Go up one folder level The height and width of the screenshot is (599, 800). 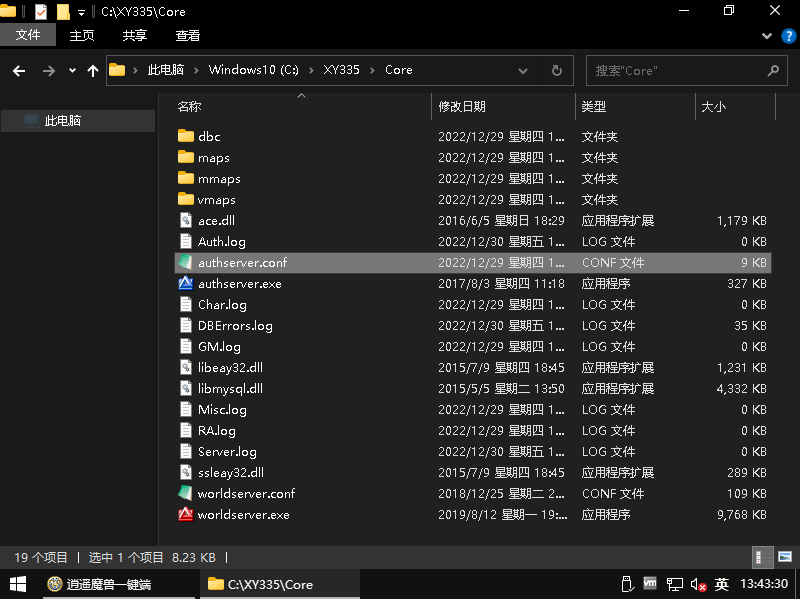pos(92,70)
